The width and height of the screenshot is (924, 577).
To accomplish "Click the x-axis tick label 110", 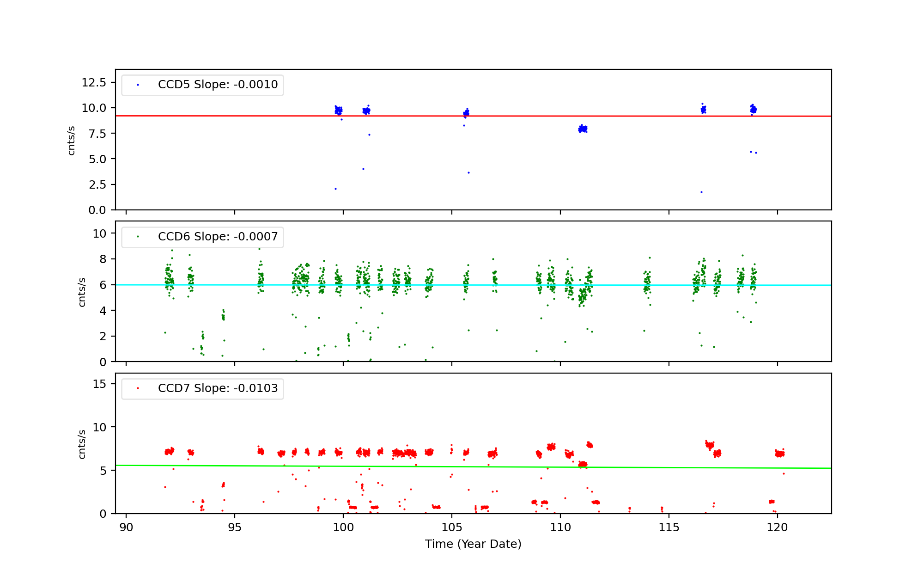I will click(x=560, y=528).
